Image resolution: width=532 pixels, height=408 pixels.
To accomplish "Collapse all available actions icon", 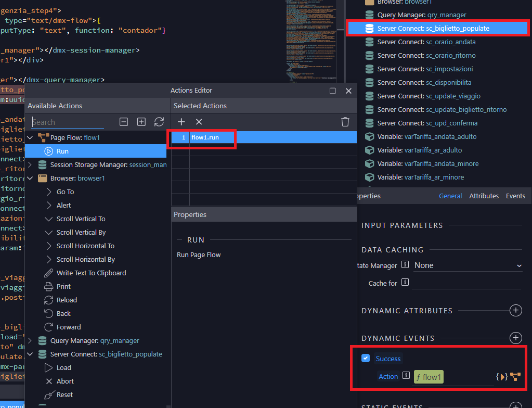I will [124, 122].
